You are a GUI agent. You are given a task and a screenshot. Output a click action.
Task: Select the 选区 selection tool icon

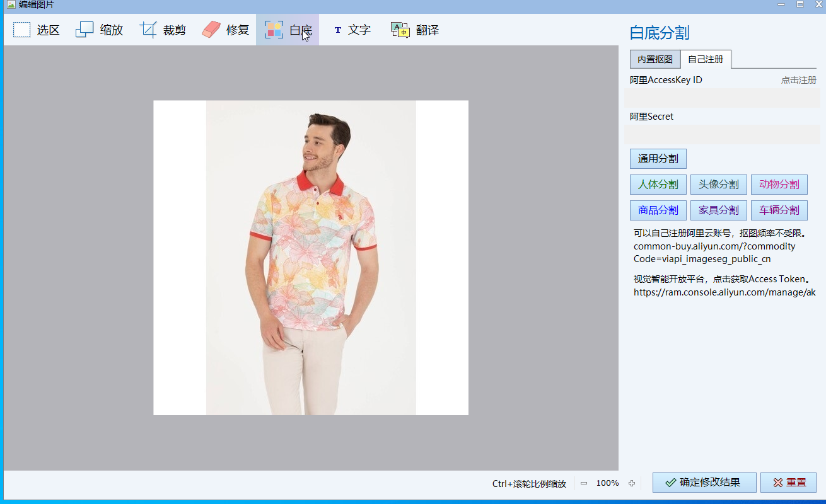pos(22,30)
